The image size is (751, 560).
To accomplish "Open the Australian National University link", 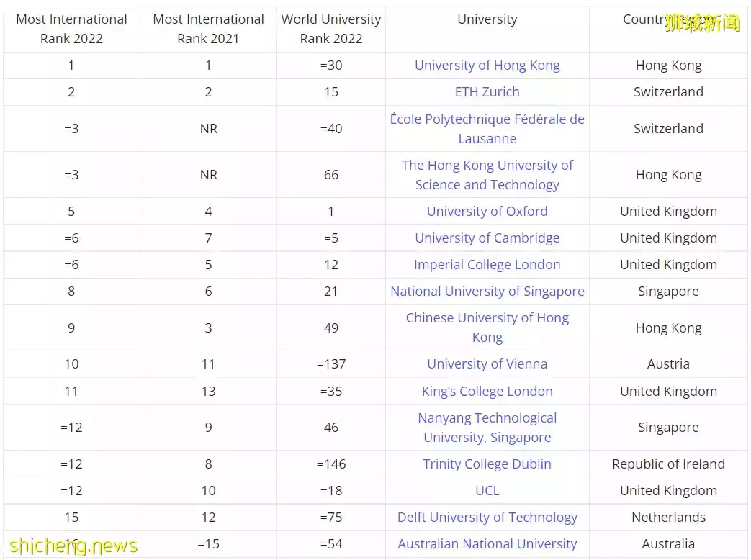I will [x=487, y=544].
